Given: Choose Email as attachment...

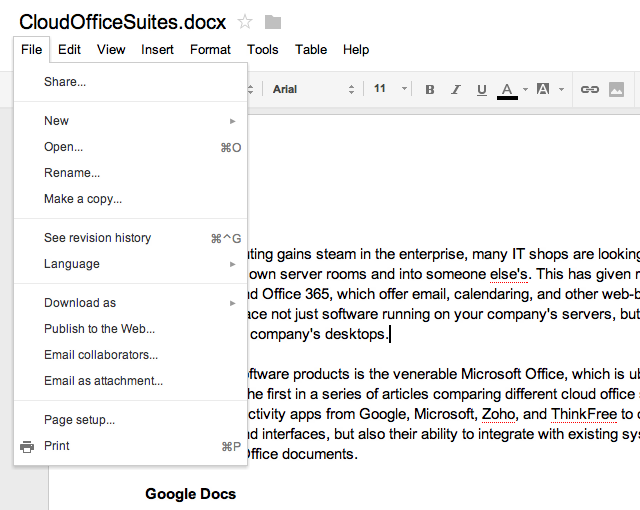Looking at the screenshot, I should pos(131,381).
